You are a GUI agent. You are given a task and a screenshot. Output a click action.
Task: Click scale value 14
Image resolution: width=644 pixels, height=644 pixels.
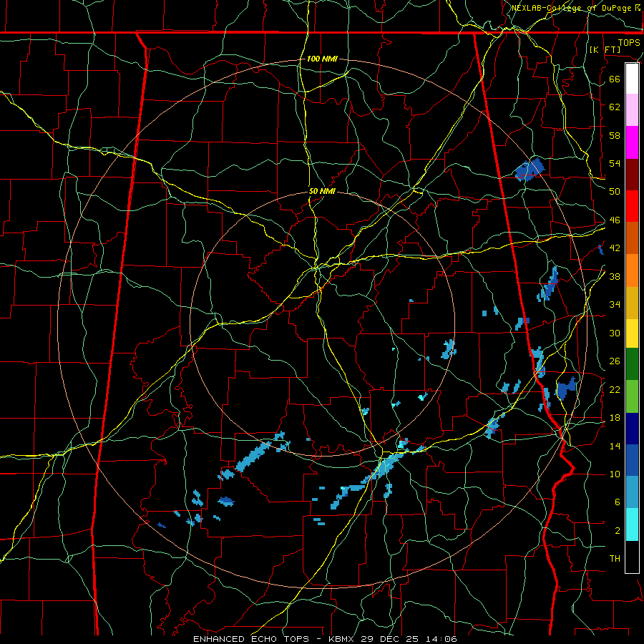(x=615, y=446)
